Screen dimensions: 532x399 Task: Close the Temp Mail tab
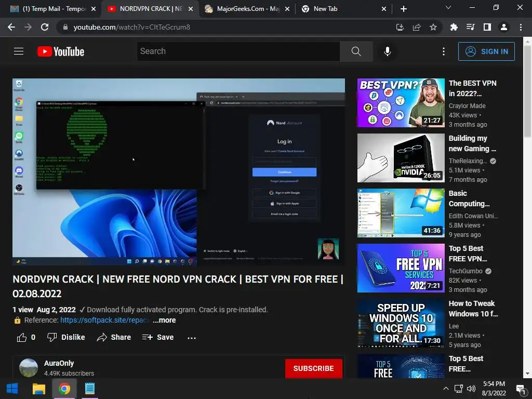[94, 9]
